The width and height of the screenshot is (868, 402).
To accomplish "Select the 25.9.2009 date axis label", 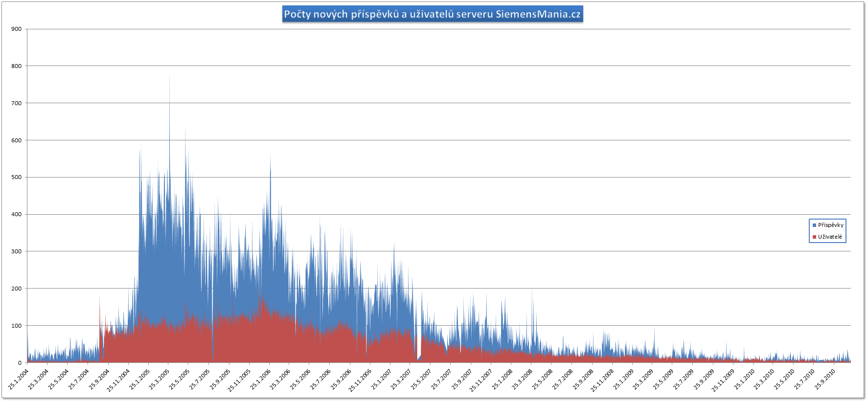I will click(x=703, y=380).
